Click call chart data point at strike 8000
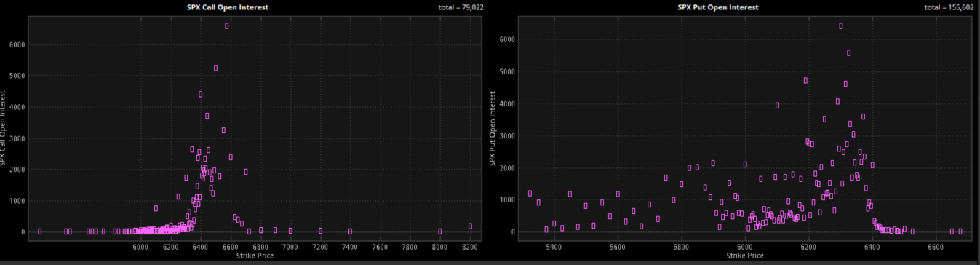This screenshot has width=980, height=265. [x=440, y=231]
